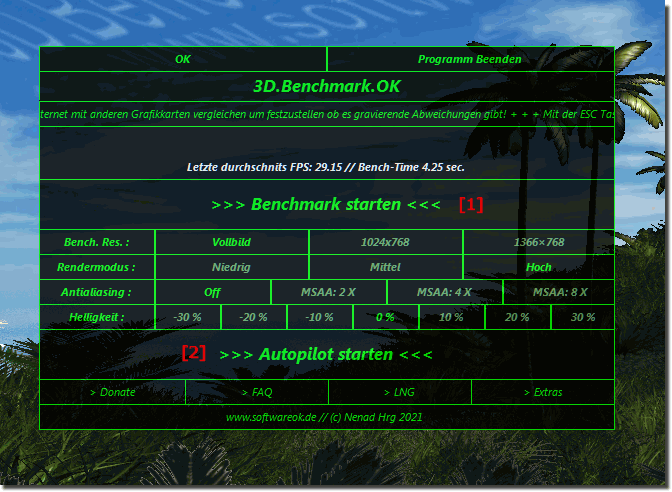
Task: Set Helligkeit to 10 %
Action: coord(451,317)
